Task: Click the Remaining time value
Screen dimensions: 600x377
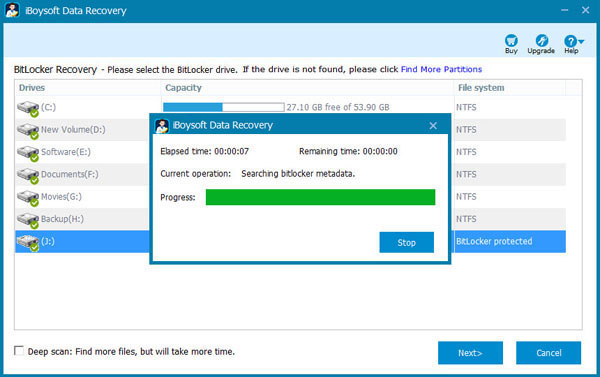Action: coord(380,151)
